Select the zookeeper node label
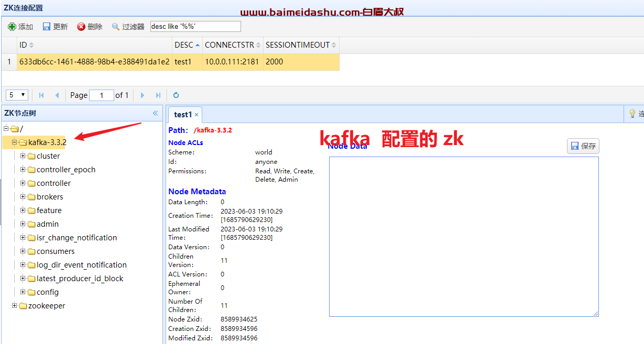644x344 pixels. [47, 306]
